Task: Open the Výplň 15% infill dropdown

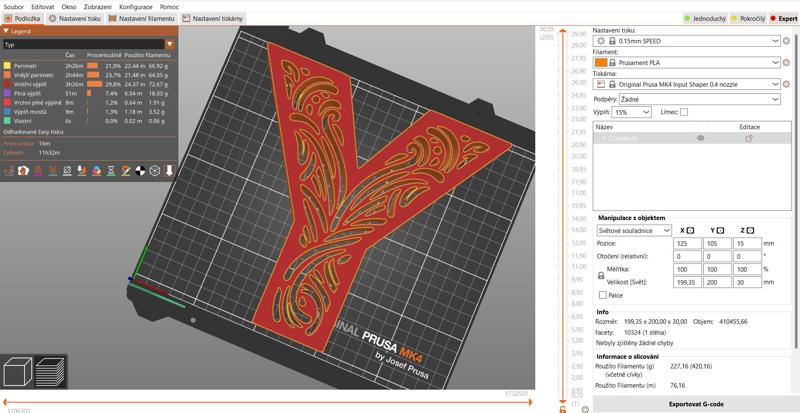Action: pos(632,112)
